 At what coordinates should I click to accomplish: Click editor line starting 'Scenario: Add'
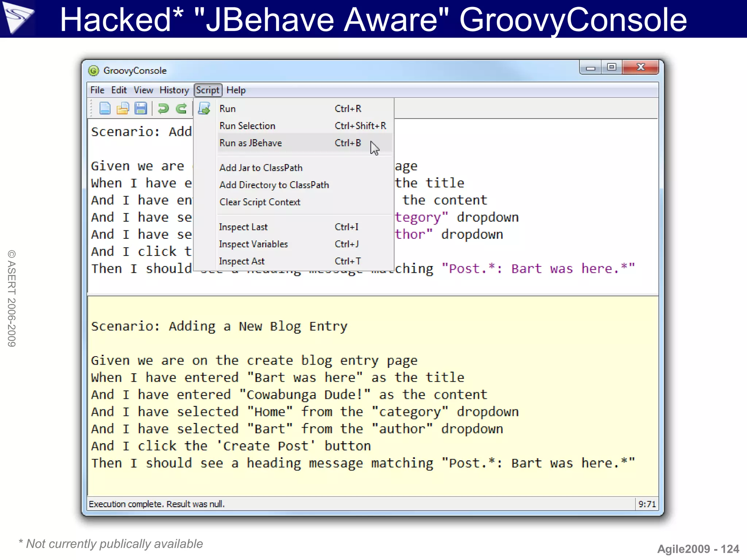pos(142,132)
